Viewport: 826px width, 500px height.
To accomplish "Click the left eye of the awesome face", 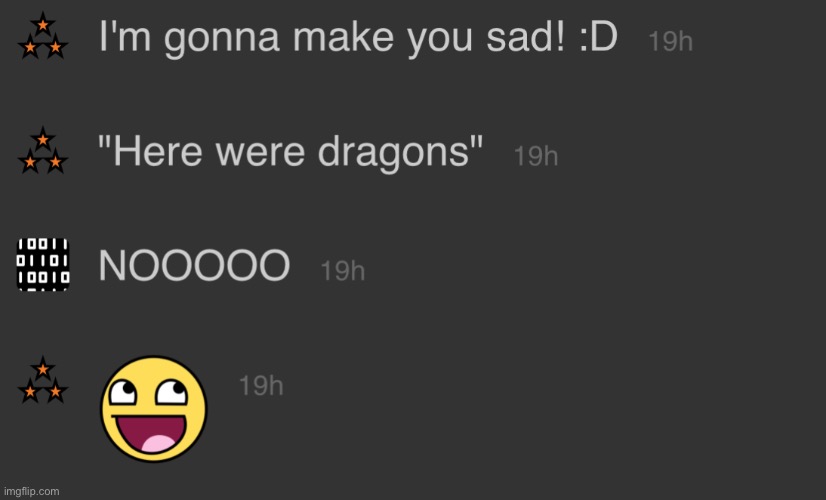I will pos(122,393).
